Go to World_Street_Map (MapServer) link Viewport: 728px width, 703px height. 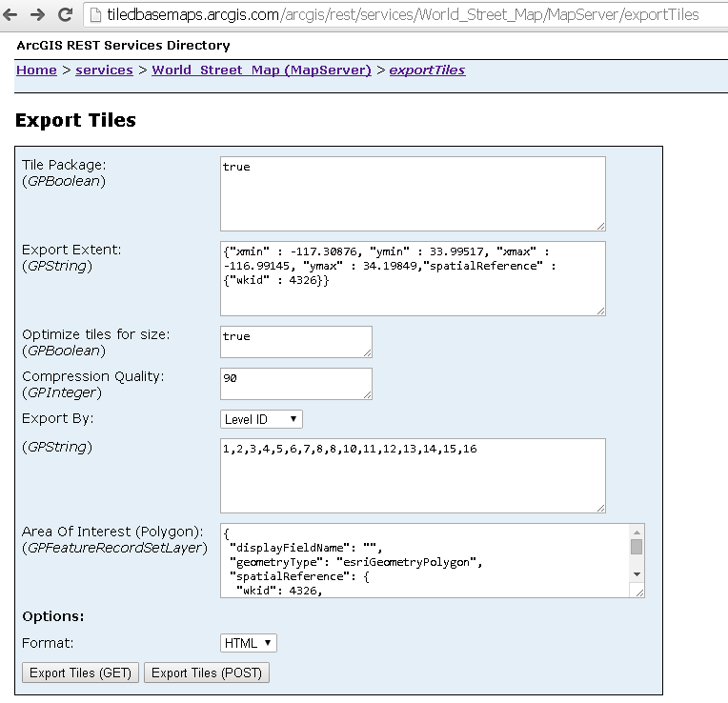261,70
